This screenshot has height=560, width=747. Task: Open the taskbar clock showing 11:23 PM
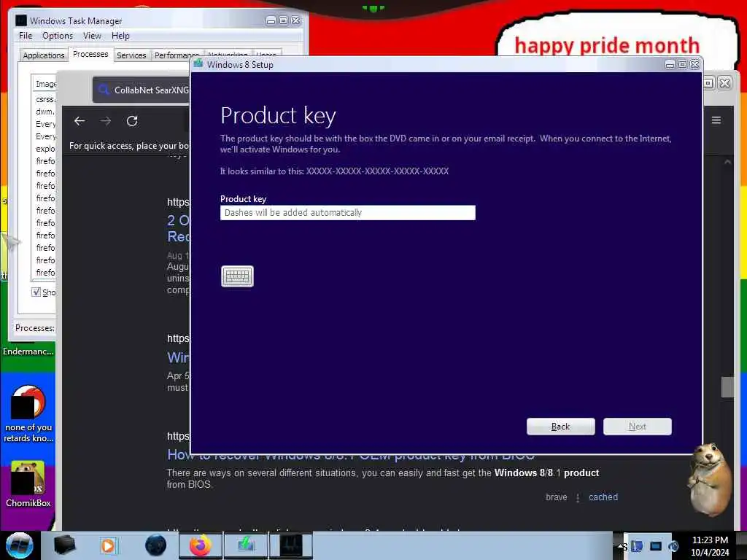point(710,546)
